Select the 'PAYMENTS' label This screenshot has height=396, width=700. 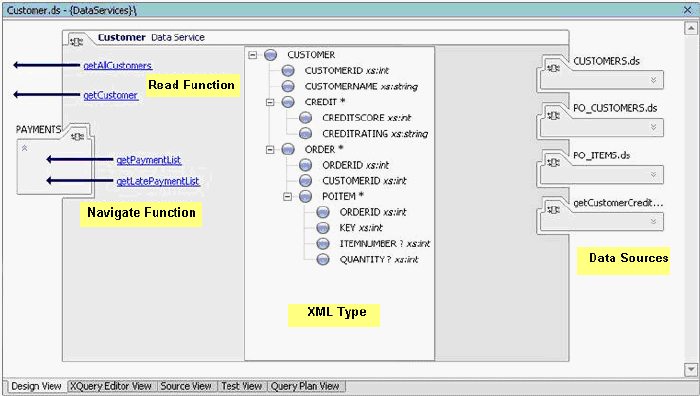tap(38, 129)
